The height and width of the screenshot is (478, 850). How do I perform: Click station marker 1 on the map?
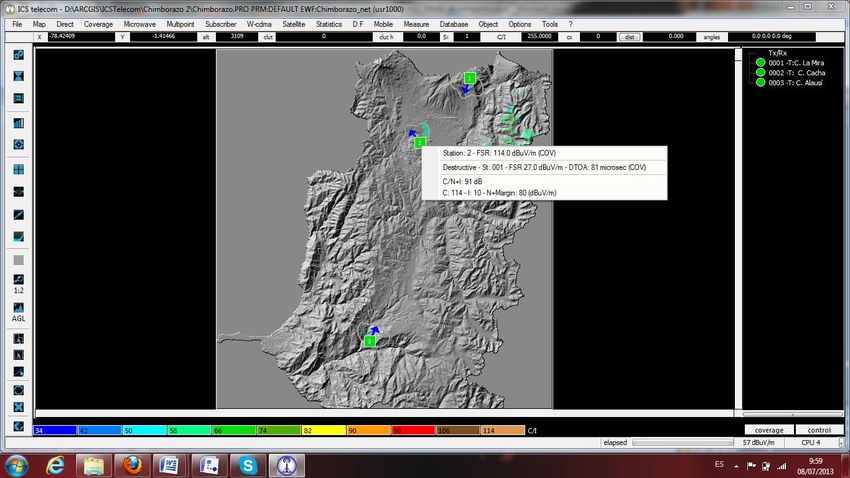click(x=469, y=78)
